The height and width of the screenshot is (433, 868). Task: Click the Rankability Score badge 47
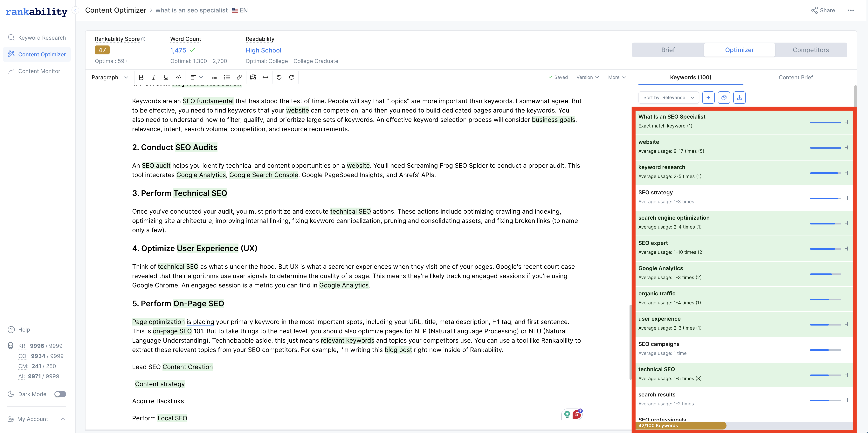point(102,50)
